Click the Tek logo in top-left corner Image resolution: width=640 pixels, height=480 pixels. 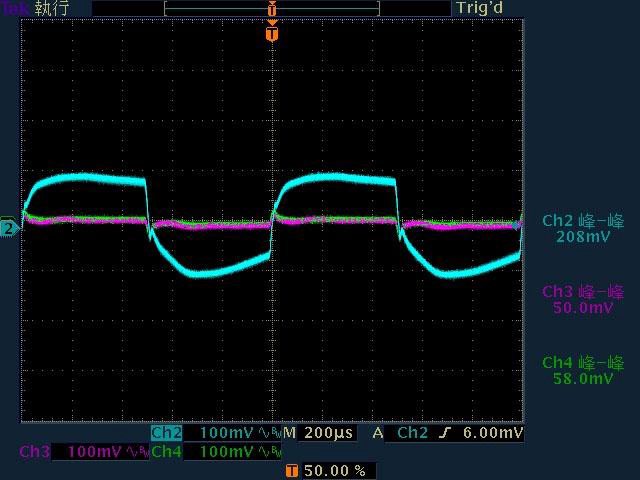pos(14,8)
